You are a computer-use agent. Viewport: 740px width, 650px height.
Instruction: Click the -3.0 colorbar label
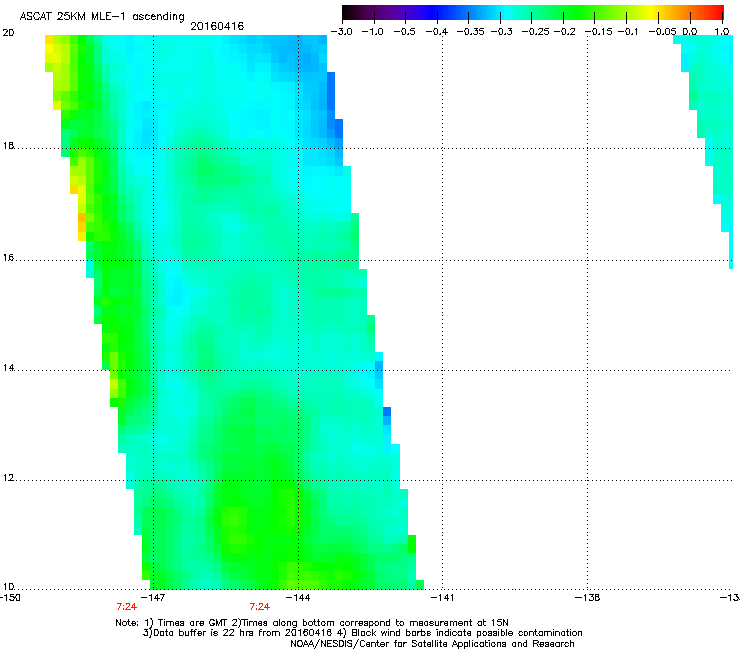[342, 32]
